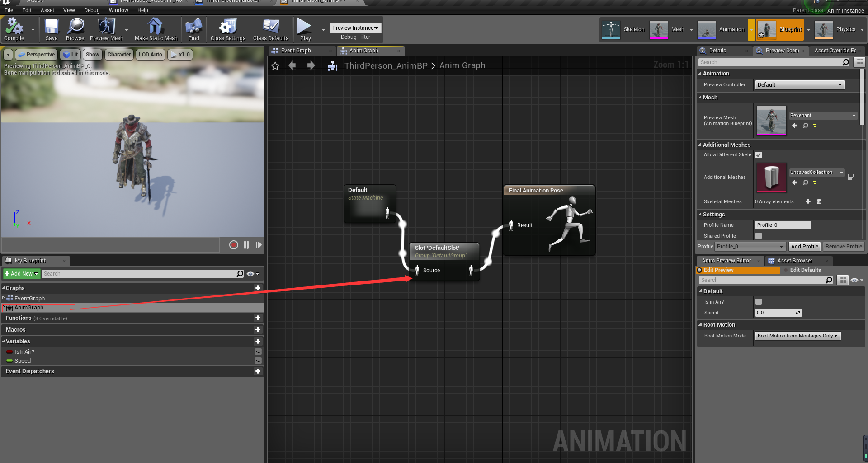Open Class Defaults

click(x=270, y=30)
